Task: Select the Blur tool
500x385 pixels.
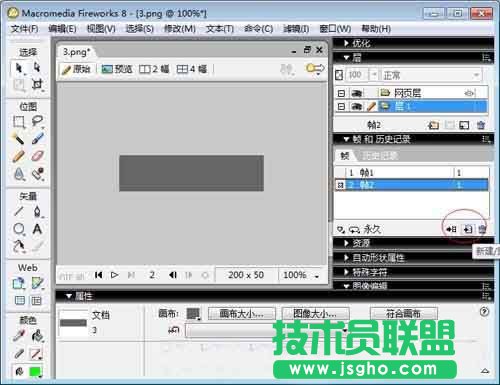Action: pos(19,174)
